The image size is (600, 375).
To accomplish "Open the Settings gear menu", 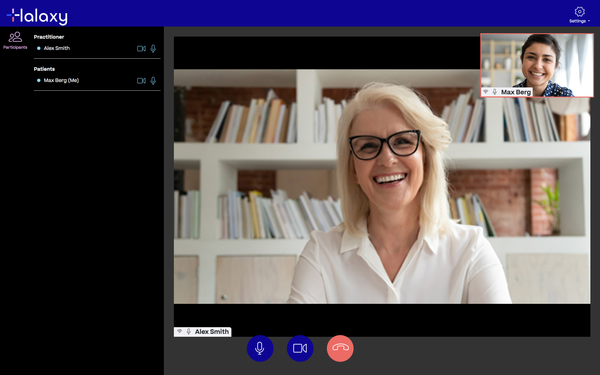I will 579,15.
